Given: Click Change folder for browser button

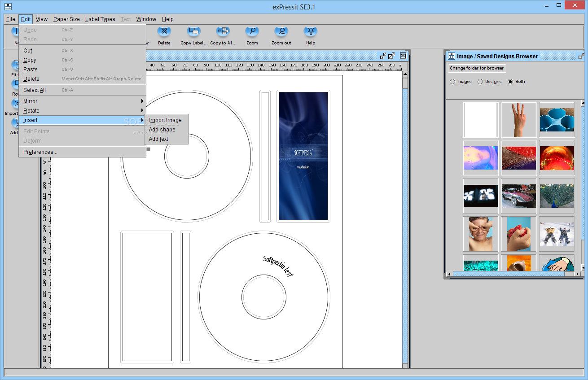Looking at the screenshot, I should 477,68.
